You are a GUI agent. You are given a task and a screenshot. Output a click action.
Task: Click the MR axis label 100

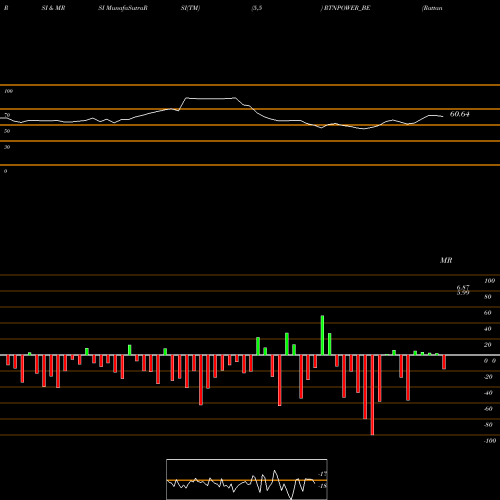[489, 281]
